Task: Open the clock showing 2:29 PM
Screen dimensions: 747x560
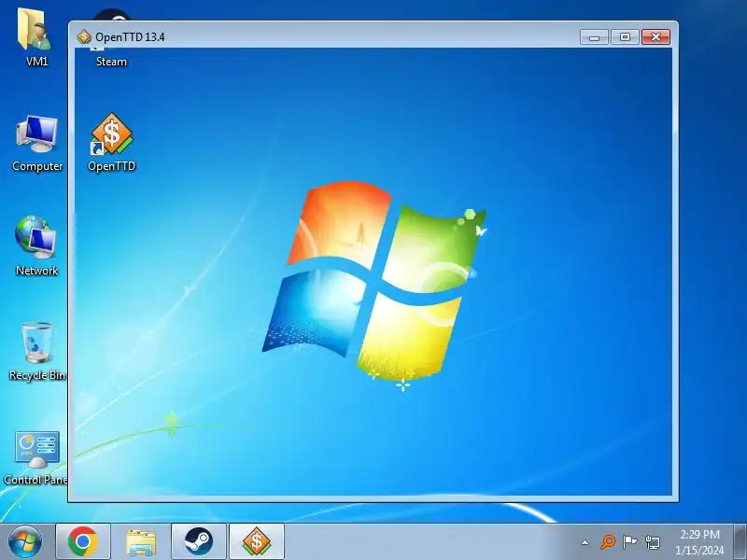Action: [699, 542]
